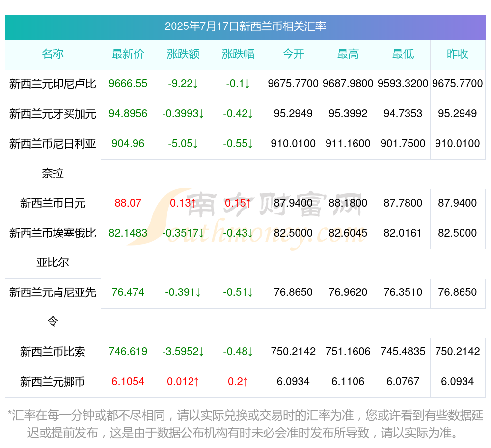The height and width of the screenshot is (448, 491).
Task: Select the 新西兰元肯尼亚先令 row name
Action: tap(53, 307)
